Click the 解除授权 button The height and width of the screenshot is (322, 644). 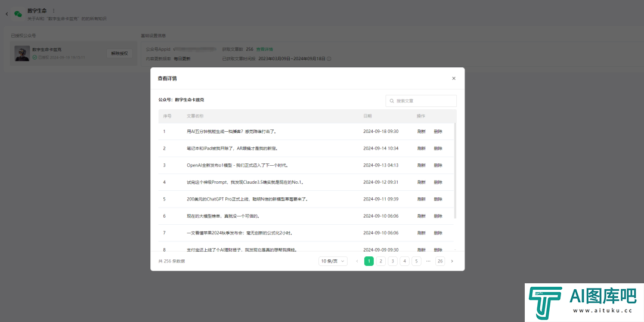pos(119,54)
